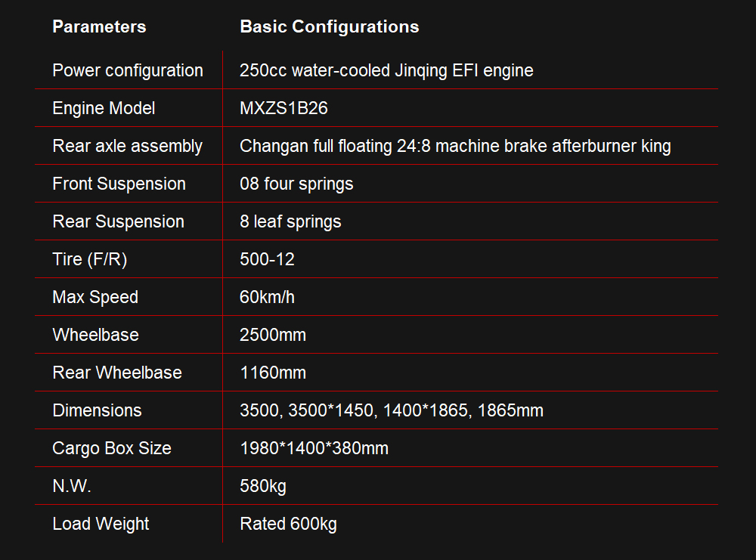Click the Changan full floating rear axle value
Screen dimensions: 756x560
point(455,146)
